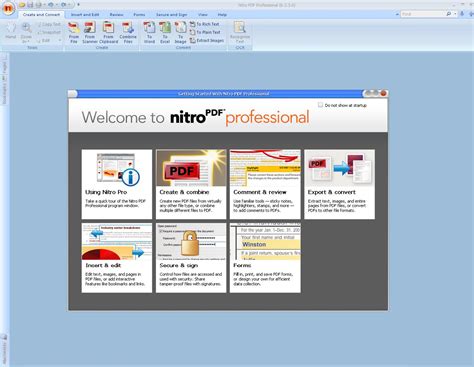Open the Secure & sign tile
The image size is (474, 367).
[191, 258]
